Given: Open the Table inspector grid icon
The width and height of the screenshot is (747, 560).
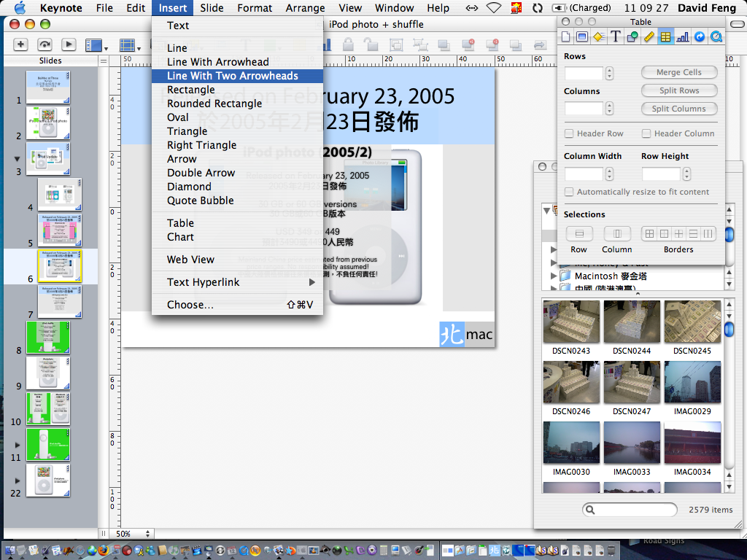Looking at the screenshot, I should [x=665, y=36].
